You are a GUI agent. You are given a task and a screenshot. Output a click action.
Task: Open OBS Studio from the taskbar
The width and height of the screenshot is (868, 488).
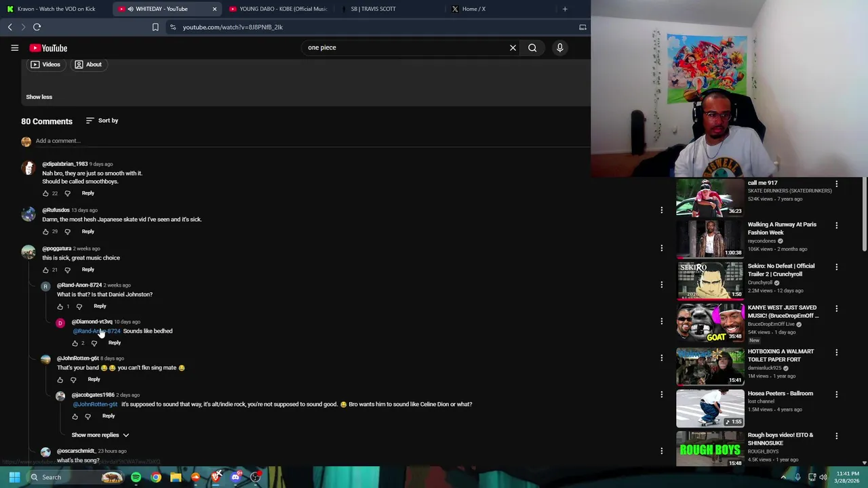coord(255,477)
